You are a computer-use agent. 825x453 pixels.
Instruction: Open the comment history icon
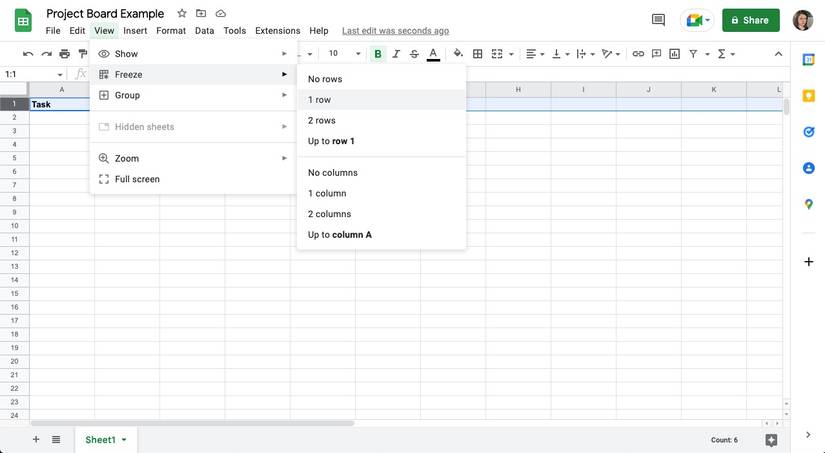pos(658,20)
